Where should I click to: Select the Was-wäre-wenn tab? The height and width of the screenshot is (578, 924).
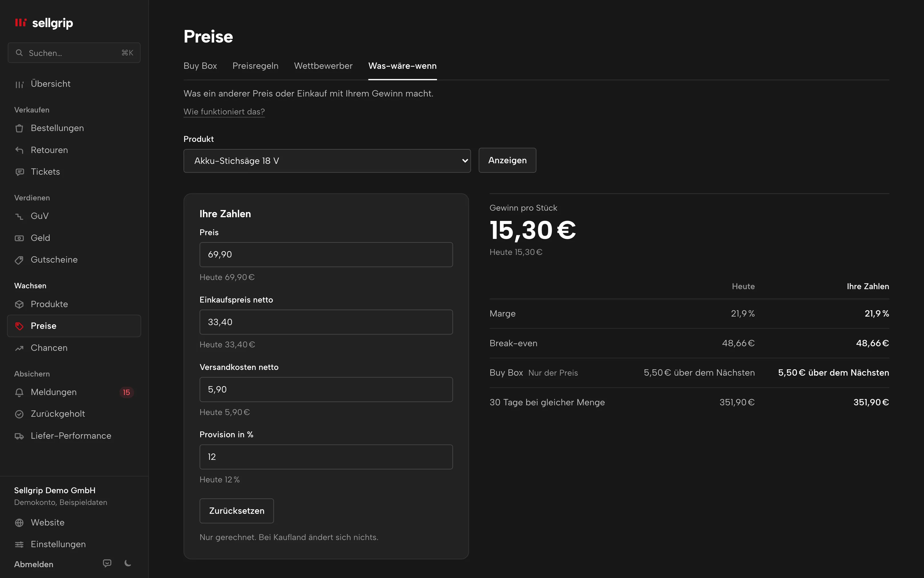402,66
